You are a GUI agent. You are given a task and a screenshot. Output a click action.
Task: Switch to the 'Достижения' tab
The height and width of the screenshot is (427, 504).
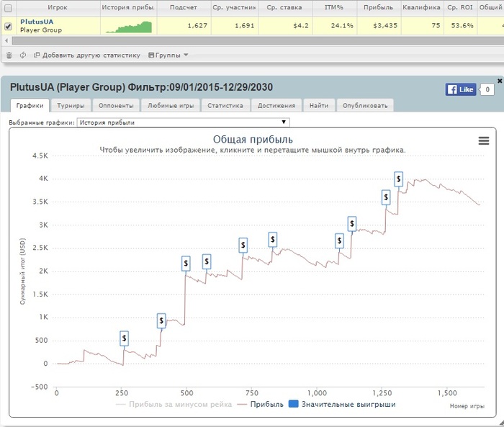(276, 105)
